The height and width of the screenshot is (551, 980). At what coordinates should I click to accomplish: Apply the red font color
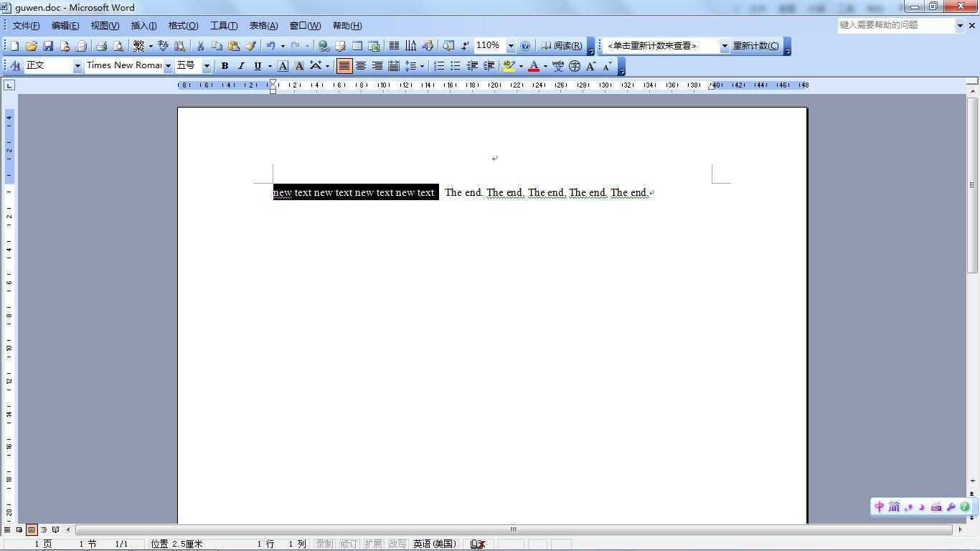(534, 66)
